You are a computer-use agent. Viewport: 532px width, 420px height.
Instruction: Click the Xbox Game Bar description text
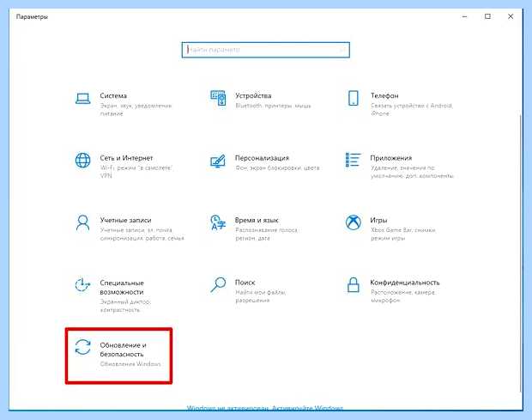point(402,234)
